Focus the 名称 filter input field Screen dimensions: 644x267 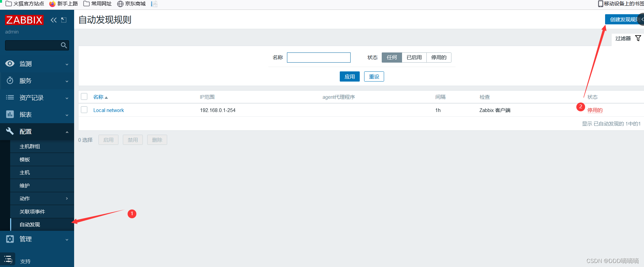pyautogui.click(x=318, y=58)
